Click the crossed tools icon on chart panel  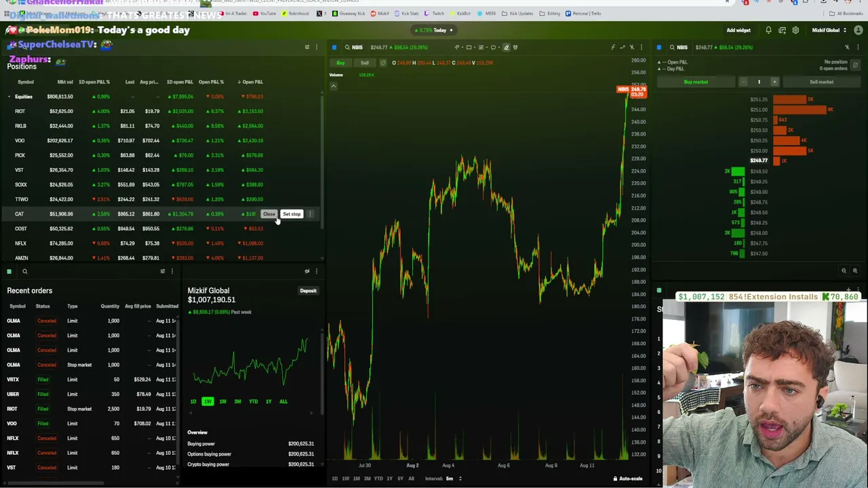632,47
